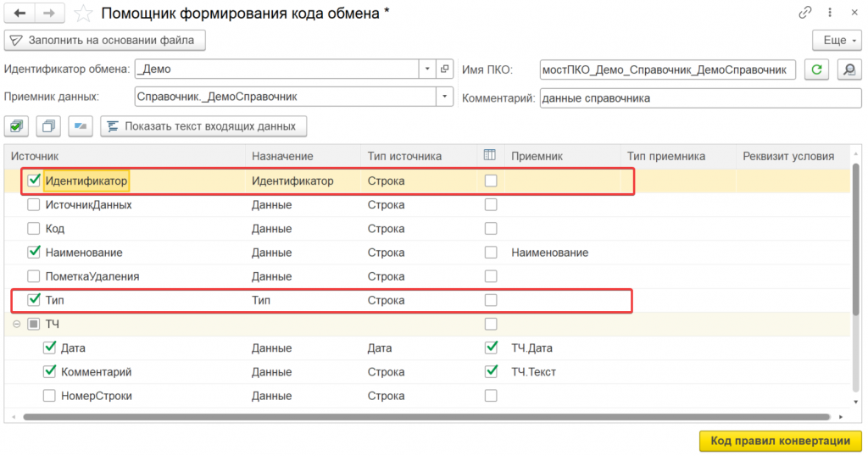This screenshot has width=868, height=456.
Task: Click the magnifier search icon beside Имя ПКО
Action: [x=849, y=70]
